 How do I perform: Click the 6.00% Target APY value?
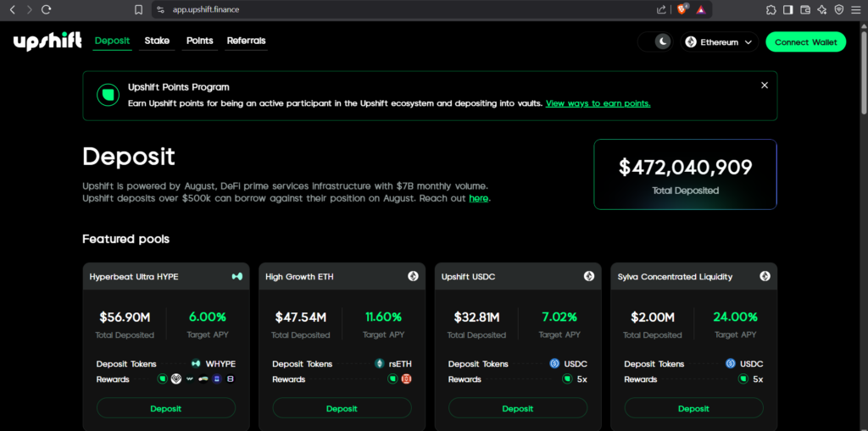pos(208,317)
